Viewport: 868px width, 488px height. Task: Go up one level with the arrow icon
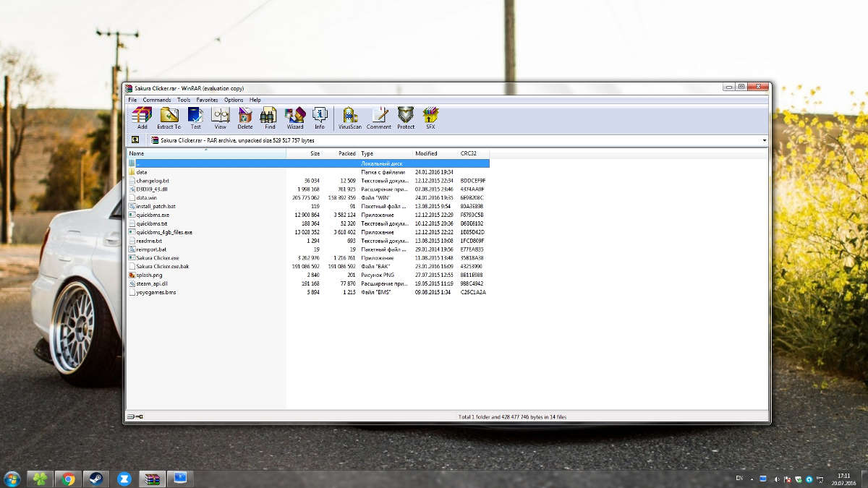click(135, 140)
